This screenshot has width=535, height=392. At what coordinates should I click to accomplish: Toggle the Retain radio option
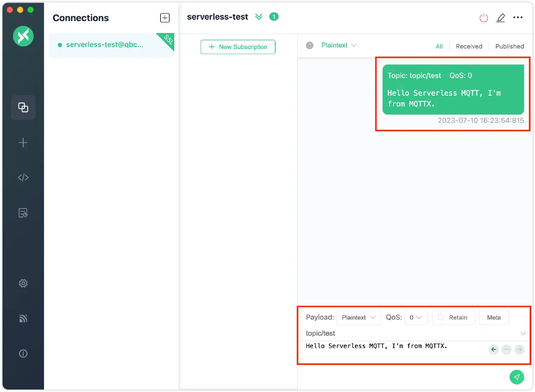(454, 317)
